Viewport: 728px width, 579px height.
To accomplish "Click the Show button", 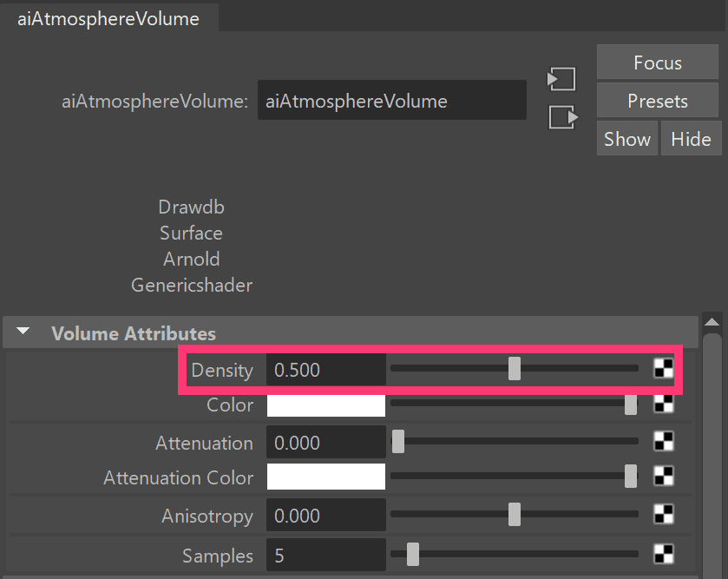I will [x=626, y=138].
